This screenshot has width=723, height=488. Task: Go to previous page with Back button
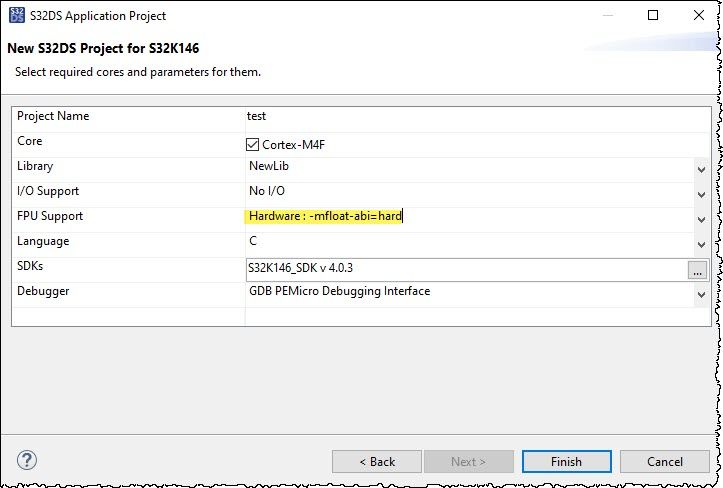[377, 462]
